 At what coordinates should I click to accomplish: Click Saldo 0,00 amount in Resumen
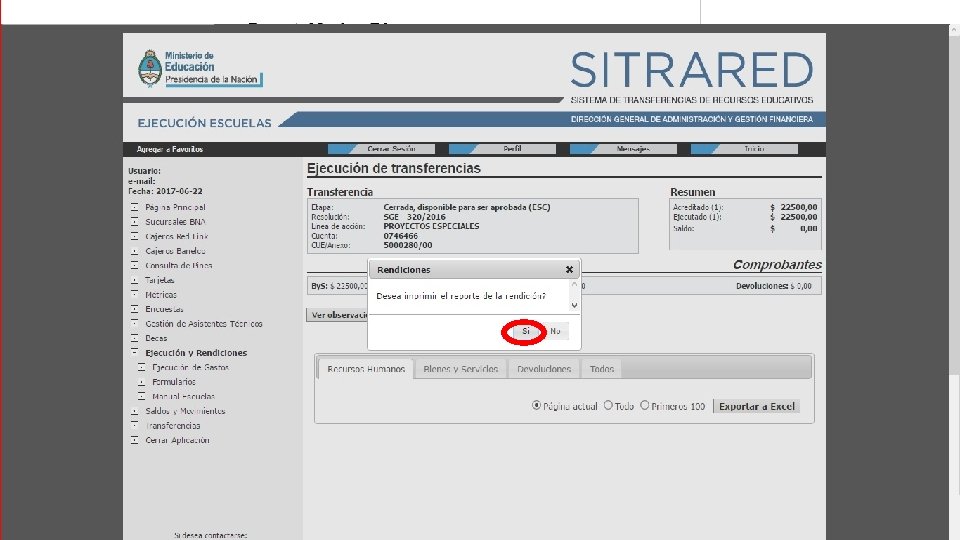808,228
